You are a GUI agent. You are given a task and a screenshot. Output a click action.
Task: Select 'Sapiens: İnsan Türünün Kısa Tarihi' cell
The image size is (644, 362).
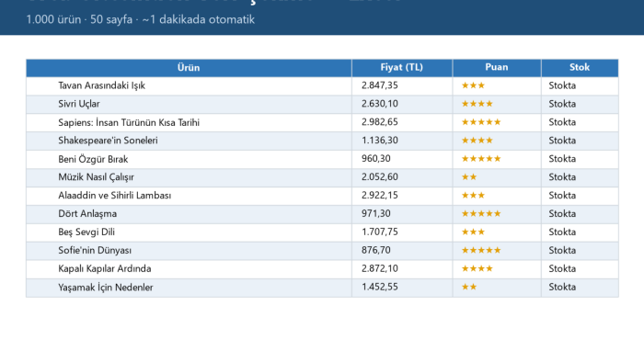pos(189,122)
